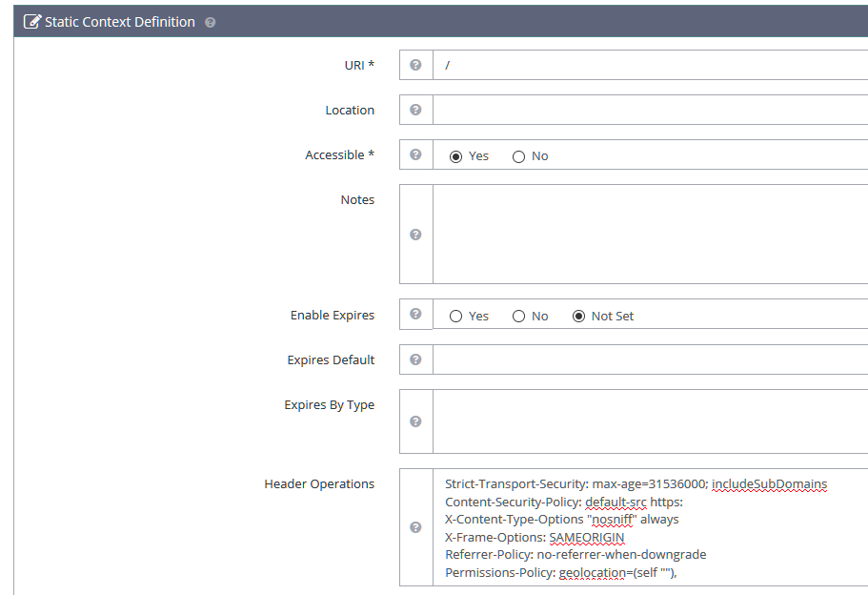Screen dimensions: 868x595
Task: Click the Static Context Definition edit icon
Action: pos(32,22)
